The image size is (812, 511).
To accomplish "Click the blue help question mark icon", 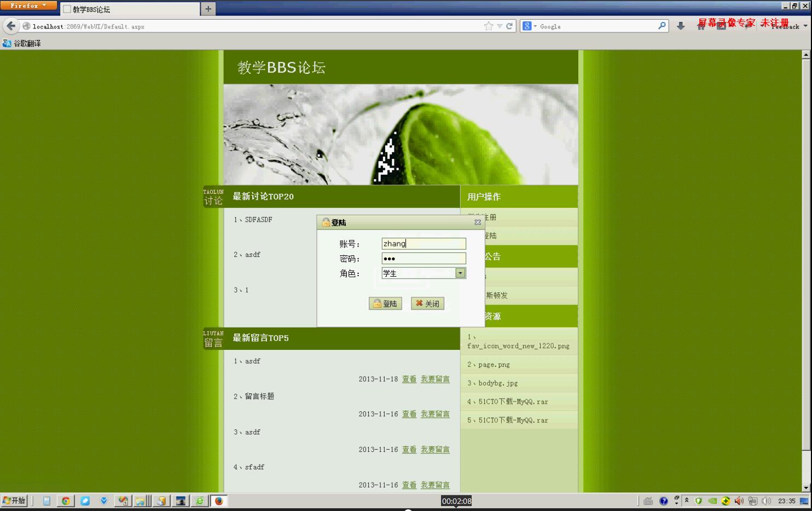I will (664, 501).
